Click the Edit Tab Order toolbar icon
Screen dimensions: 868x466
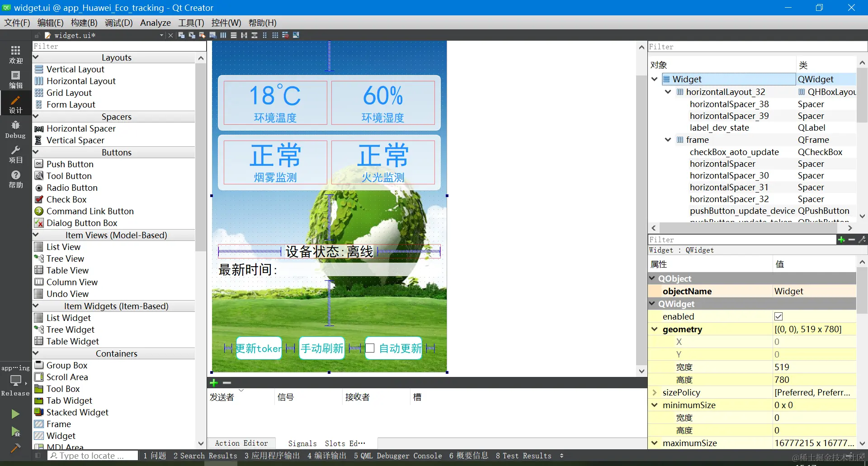212,35
